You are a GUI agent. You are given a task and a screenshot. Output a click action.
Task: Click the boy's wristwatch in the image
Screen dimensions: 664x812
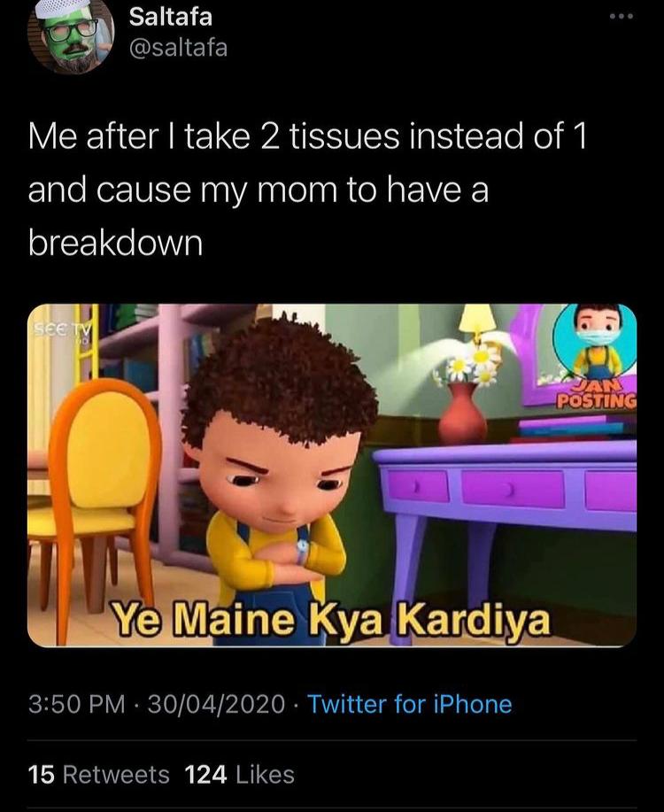(302, 551)
